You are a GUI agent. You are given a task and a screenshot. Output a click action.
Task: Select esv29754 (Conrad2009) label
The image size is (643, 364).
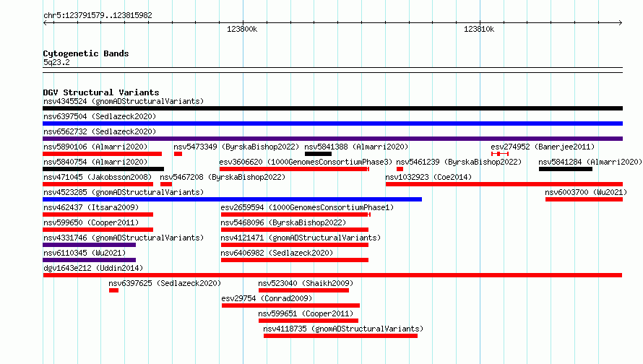pyautogui.click(x=267, y=298)
